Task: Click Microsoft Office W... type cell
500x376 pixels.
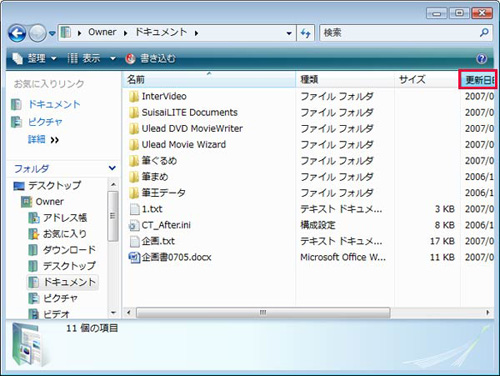Action: (343, 257)
